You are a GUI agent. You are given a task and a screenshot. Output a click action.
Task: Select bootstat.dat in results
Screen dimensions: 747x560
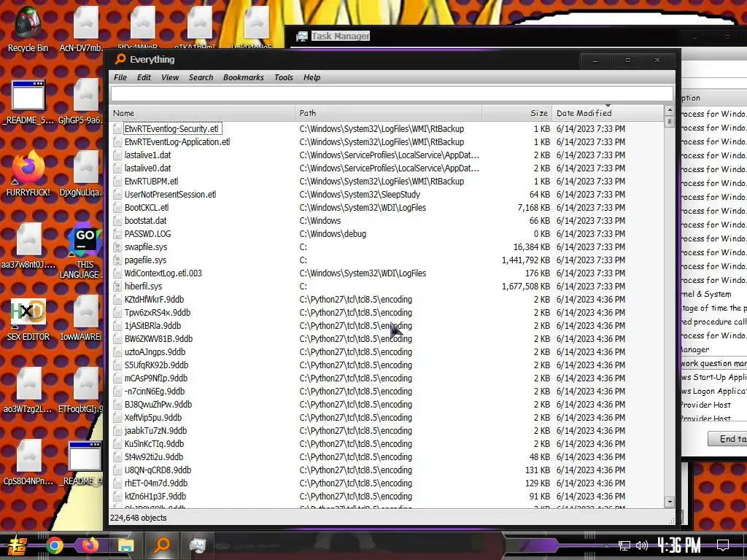pyautogui.click(x=387, y=221)
